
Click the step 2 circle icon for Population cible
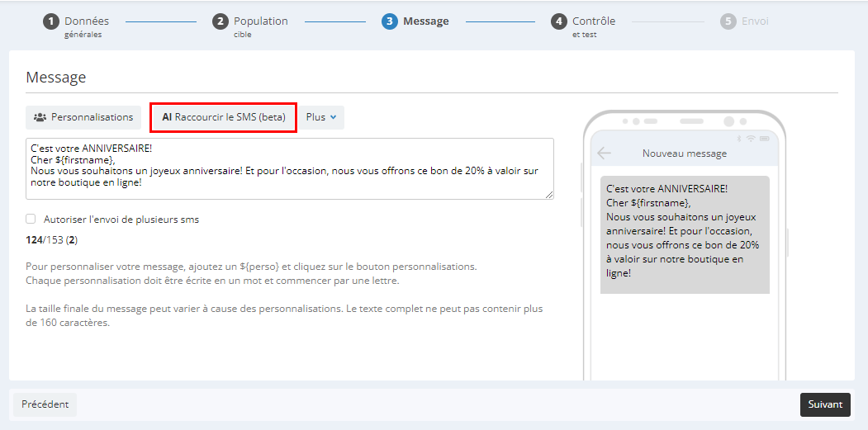point(221,21)
